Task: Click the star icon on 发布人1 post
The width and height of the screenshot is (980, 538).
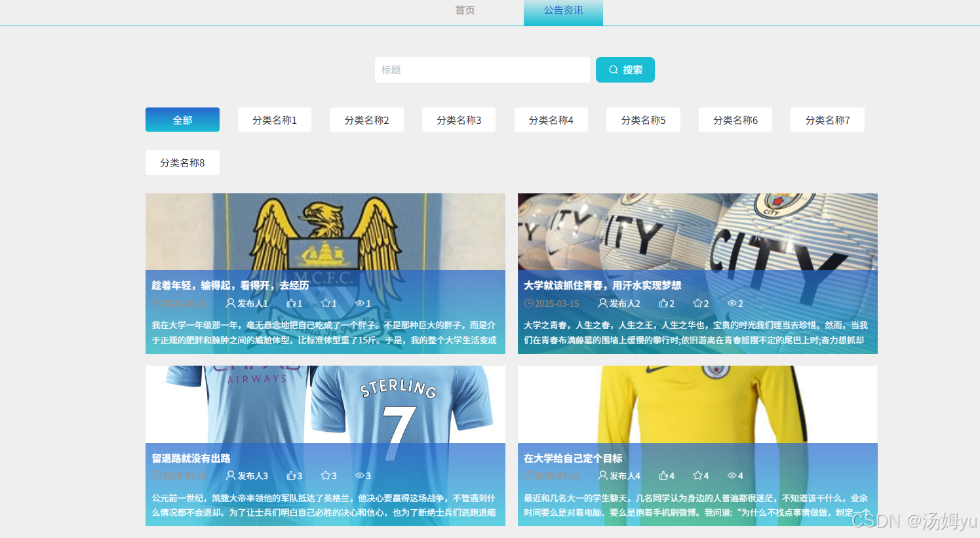Action: pyautogui.click(x=326, y=303)
